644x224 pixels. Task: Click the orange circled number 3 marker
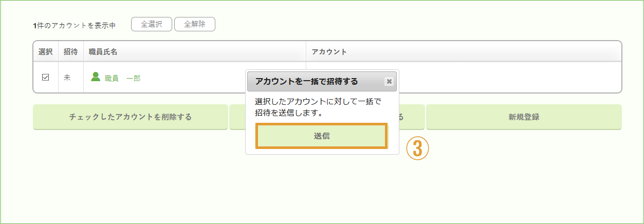tap(417, 148)
